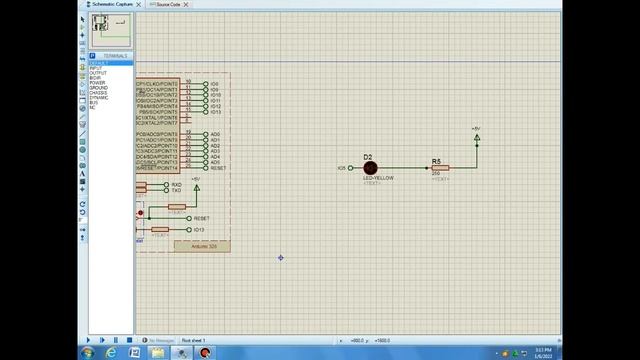Click the IO13 terminal below RESET

pos(189,230)
